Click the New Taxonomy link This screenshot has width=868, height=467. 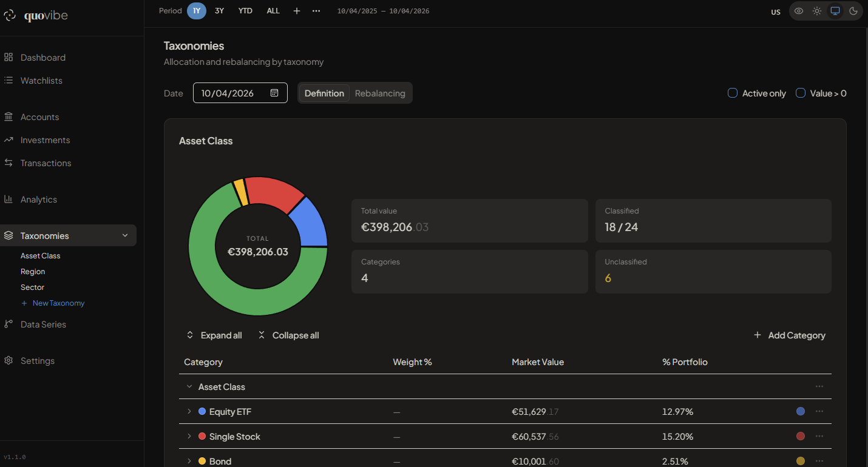click(x=58, y=303)
